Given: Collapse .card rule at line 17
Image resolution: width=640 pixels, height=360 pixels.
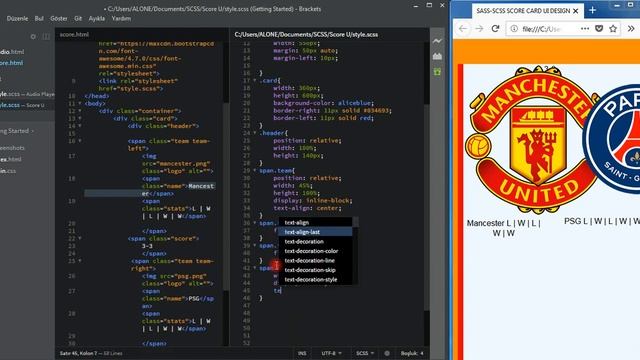Looking at the screenshot, I should tap(255, 80).
